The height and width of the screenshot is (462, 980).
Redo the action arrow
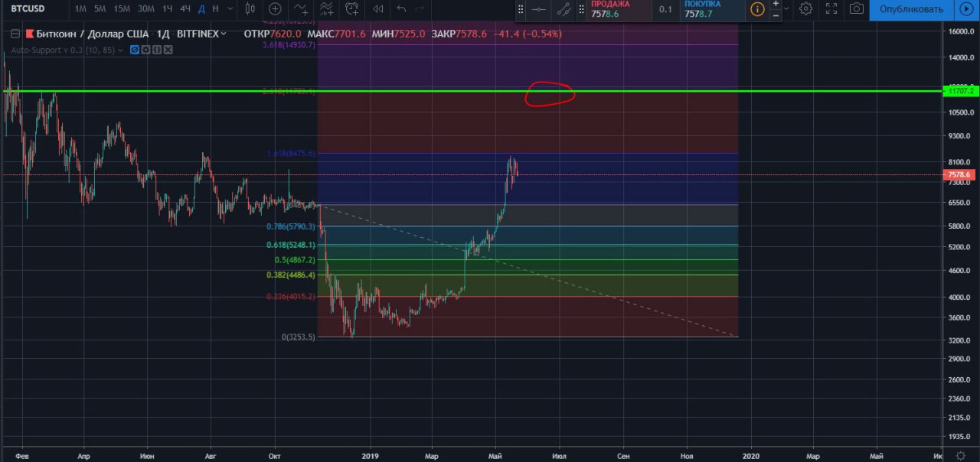(x=419, y=8)
